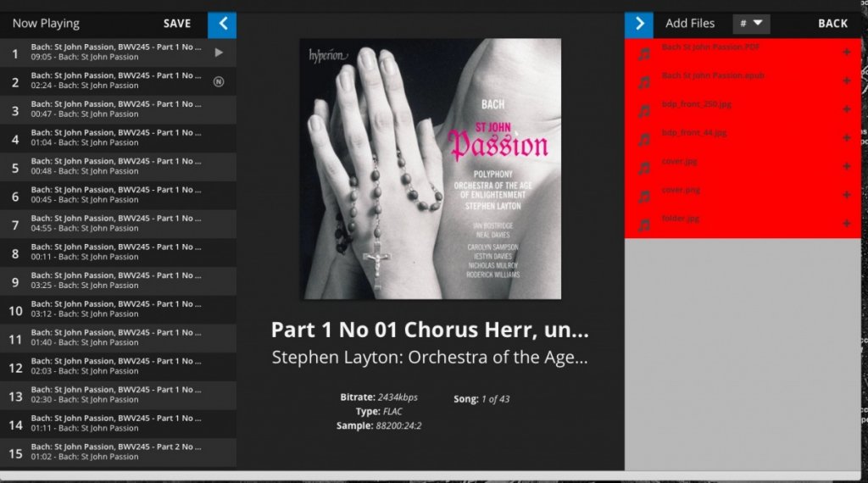This screenshot has height=483, width=868.
Task: Select track 9 with duration 03:25
Action: [x=118, y=281]
